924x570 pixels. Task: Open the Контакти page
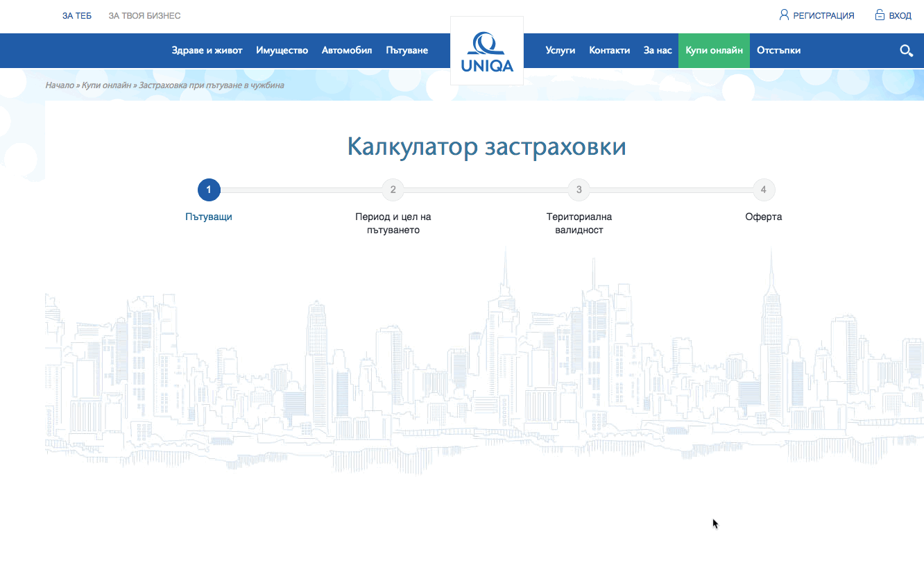point(609,50)
